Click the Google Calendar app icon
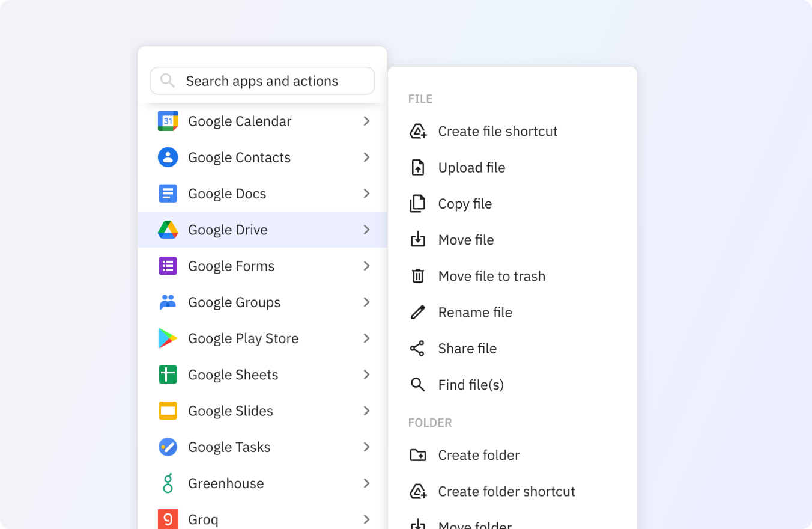Viewport: 812px width, 529px height. [168, 121]
